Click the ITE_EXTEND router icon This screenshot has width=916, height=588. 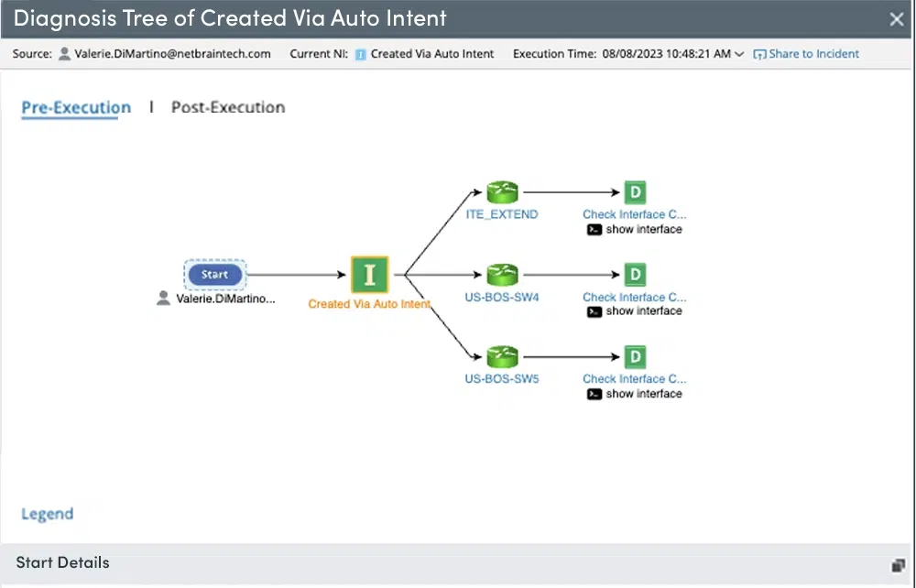[502, 191]
